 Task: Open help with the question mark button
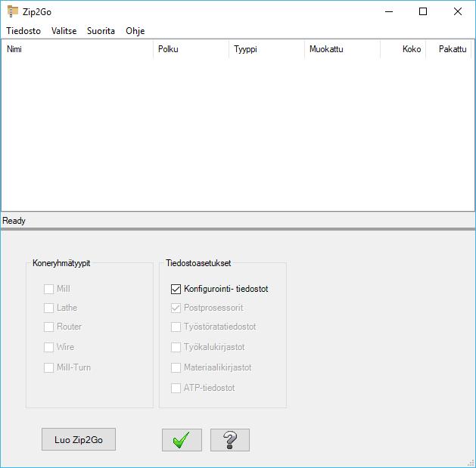pos(230,440)
